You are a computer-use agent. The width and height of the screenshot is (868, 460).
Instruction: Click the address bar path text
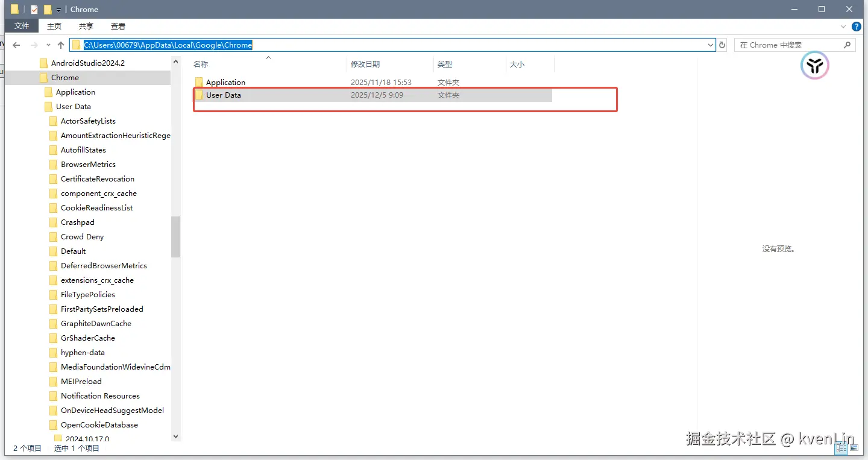click(168, 45)
